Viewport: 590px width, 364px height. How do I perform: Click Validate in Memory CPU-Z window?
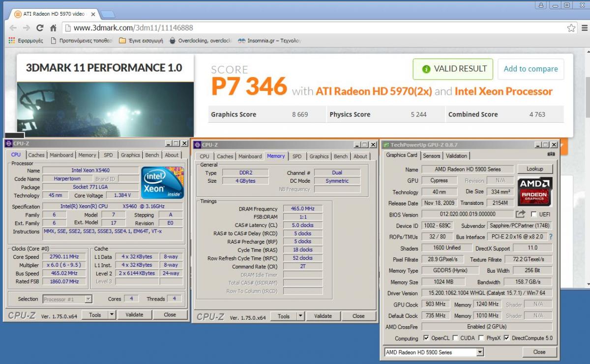(323, 316)
